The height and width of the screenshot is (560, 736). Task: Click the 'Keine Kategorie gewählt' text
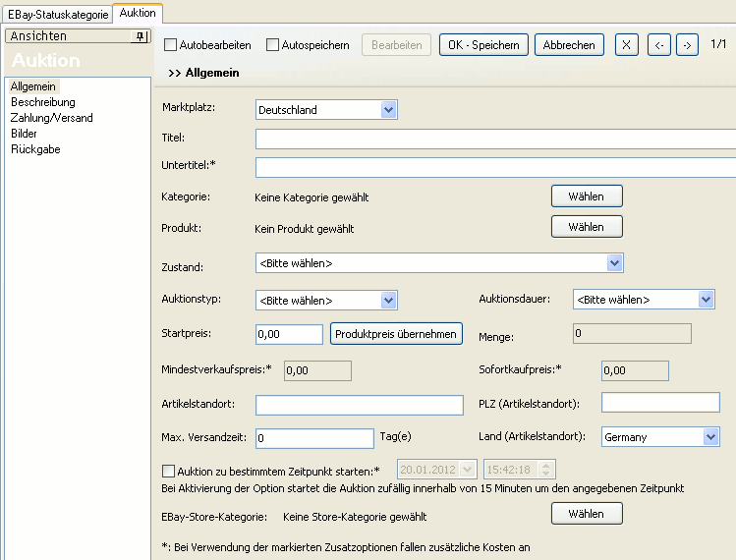pos(311,197)
